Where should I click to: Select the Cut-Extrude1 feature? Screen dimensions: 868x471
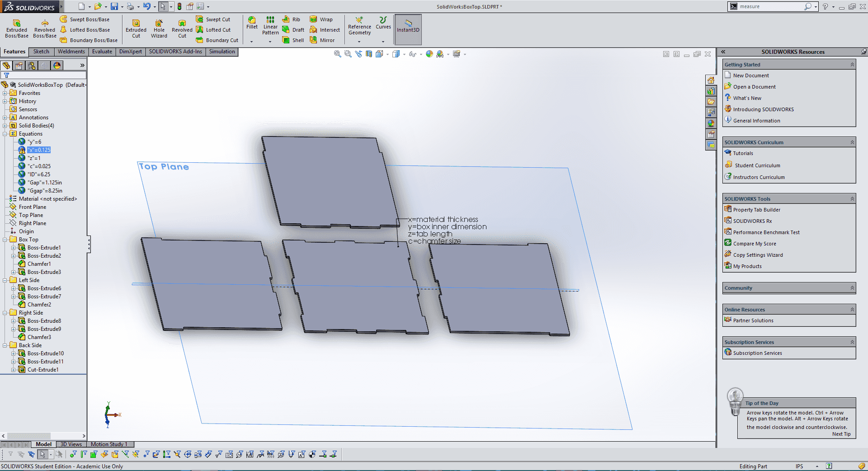43,370
